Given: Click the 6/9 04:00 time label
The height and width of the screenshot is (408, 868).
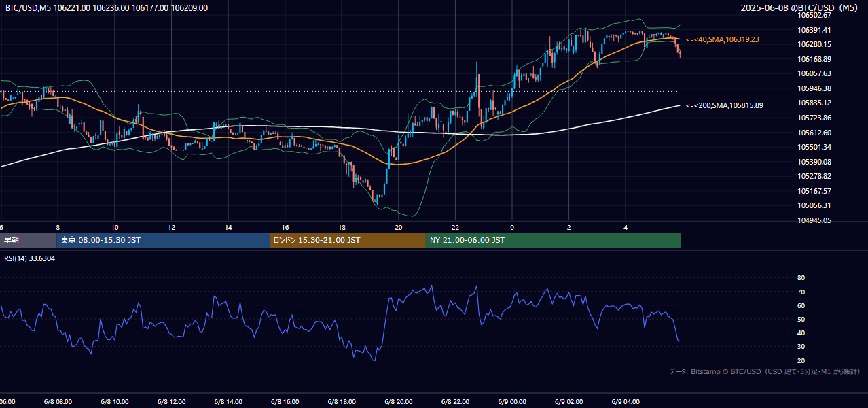Looking at the screenshot, I should [x=626, y=401].
